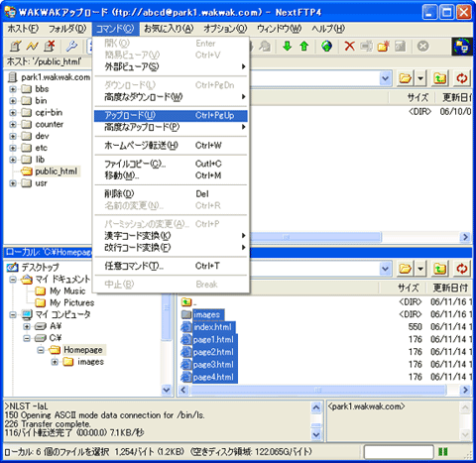The width and height of the screenshot is (476, 463).
Task: Open the フォルダ(D) menu
Action: click(x=67, y=29)
